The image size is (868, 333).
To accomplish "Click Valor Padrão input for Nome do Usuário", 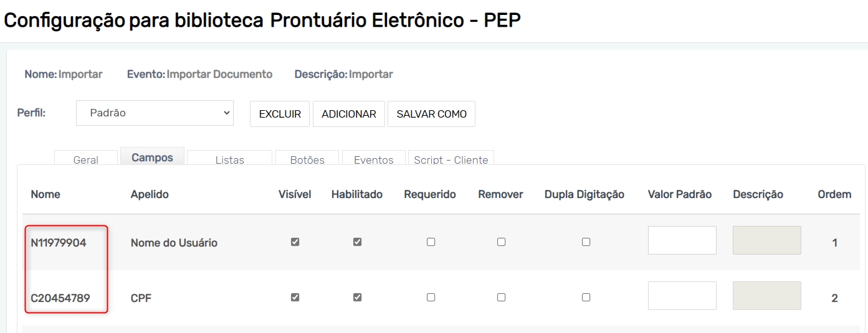I will coord(682,240).
